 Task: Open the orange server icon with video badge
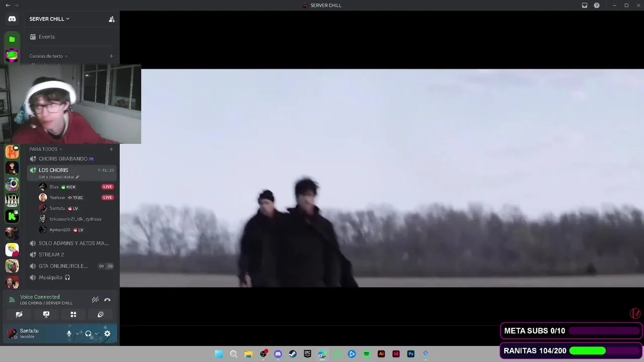coord(12,151)
